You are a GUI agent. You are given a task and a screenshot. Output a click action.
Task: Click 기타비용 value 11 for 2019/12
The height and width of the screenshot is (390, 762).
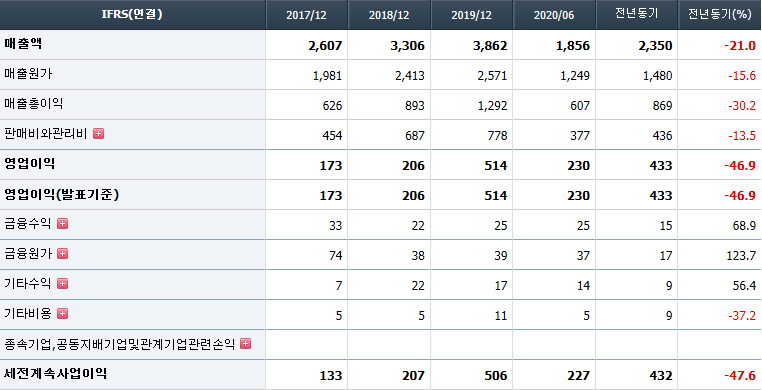click(x=501, y=316)
